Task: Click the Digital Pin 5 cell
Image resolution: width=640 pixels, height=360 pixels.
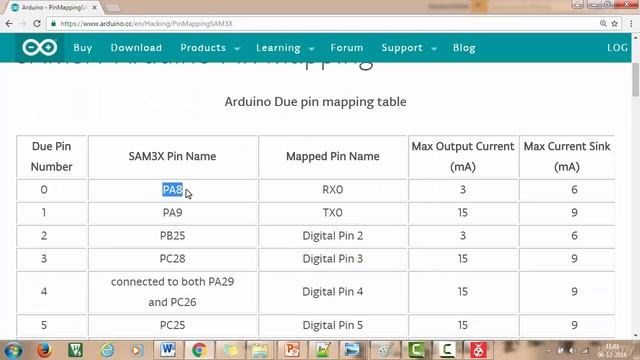Action: point(333,325)
